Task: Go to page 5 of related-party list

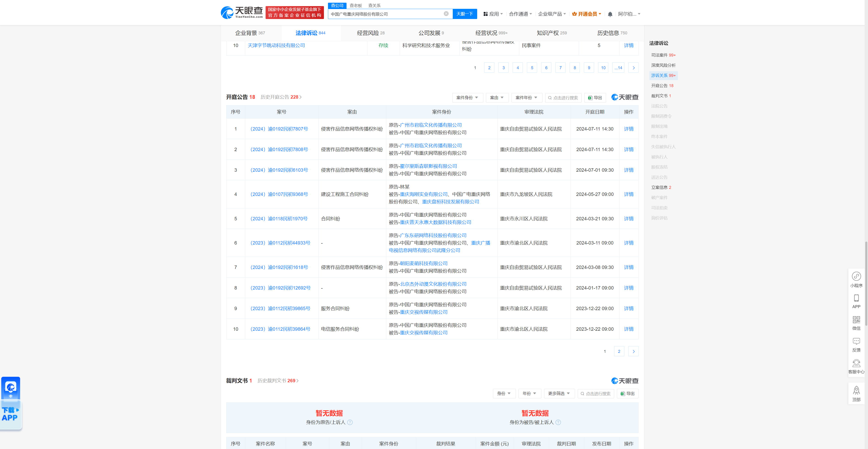Action: [x=532, y=68]
